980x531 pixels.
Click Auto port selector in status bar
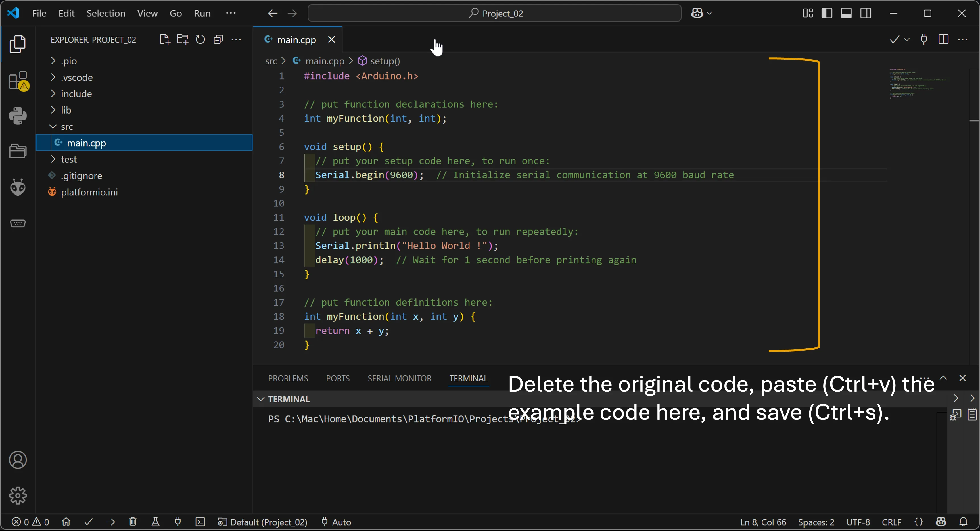coord(336,522)
